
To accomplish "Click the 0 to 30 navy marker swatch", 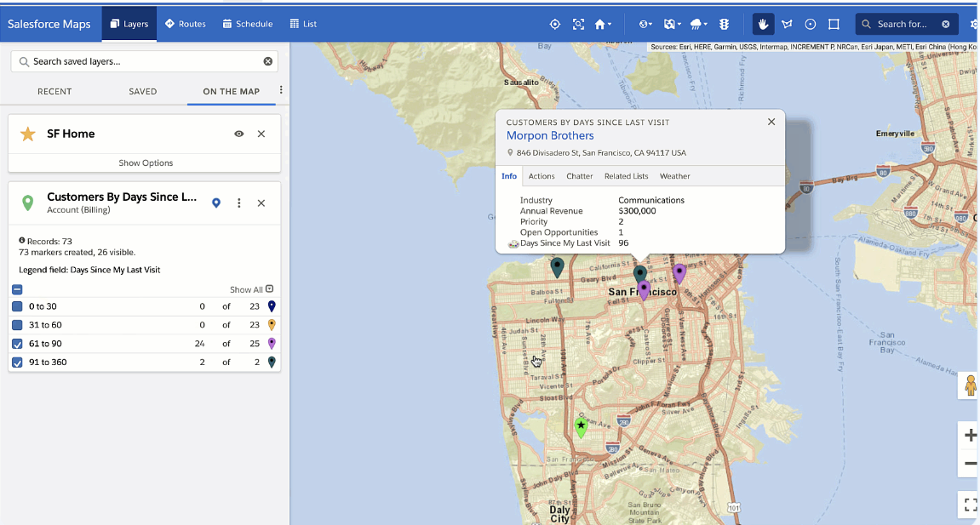I will coord(272,305).
